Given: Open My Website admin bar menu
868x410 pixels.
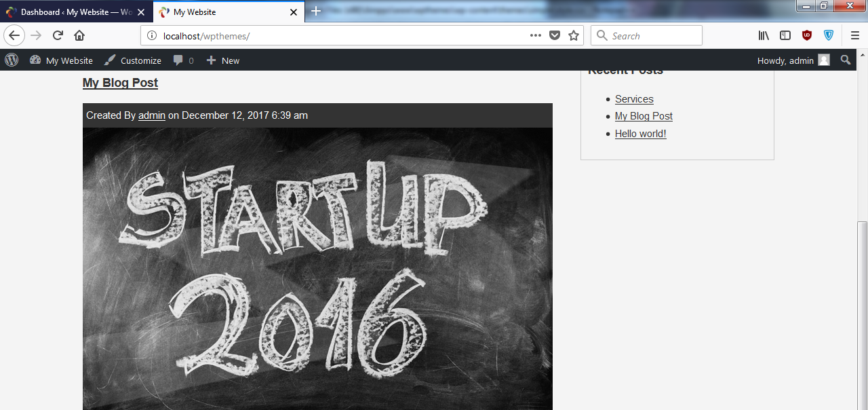Looking at the screenshot, I should coord(61,60).
